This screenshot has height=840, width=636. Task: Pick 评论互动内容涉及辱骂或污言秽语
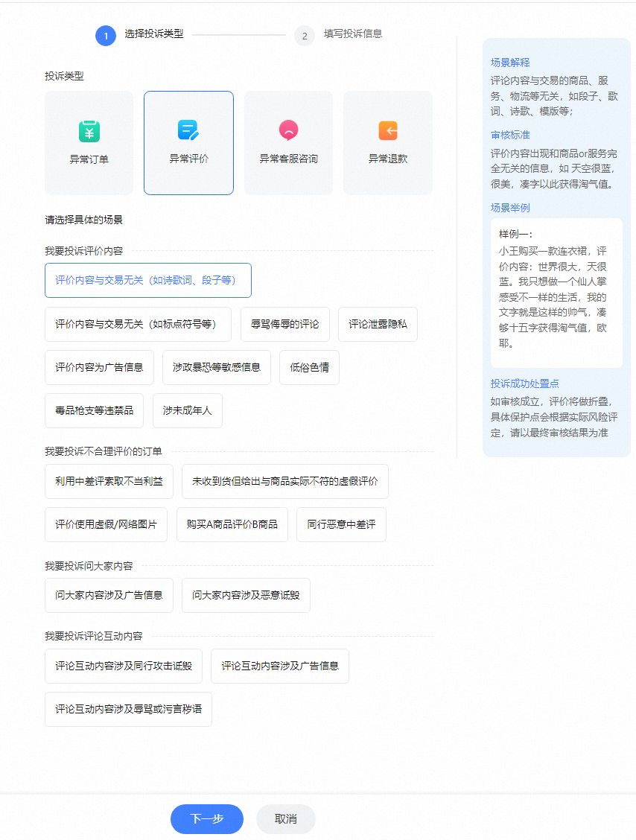(x=128, y=709)
